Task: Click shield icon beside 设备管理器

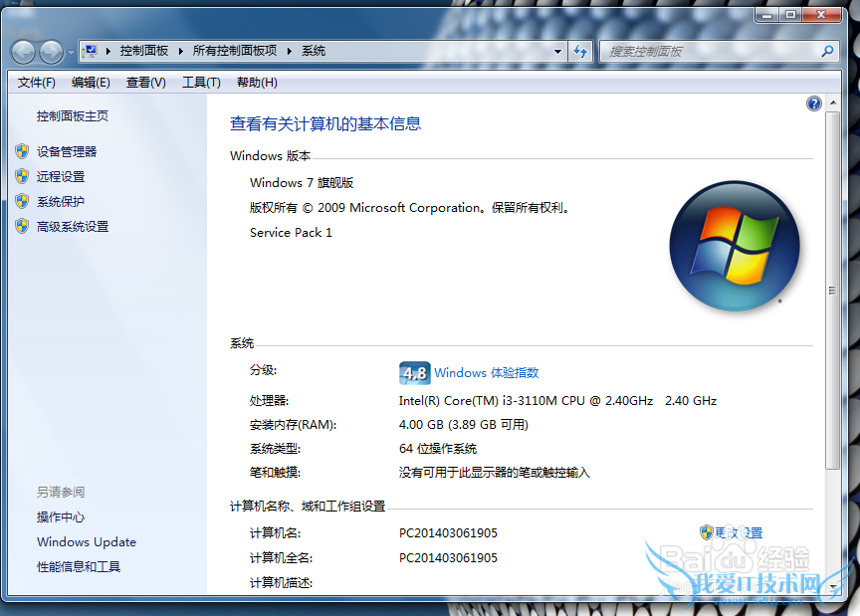Action: pyautogui.click(x=23, y=151)
